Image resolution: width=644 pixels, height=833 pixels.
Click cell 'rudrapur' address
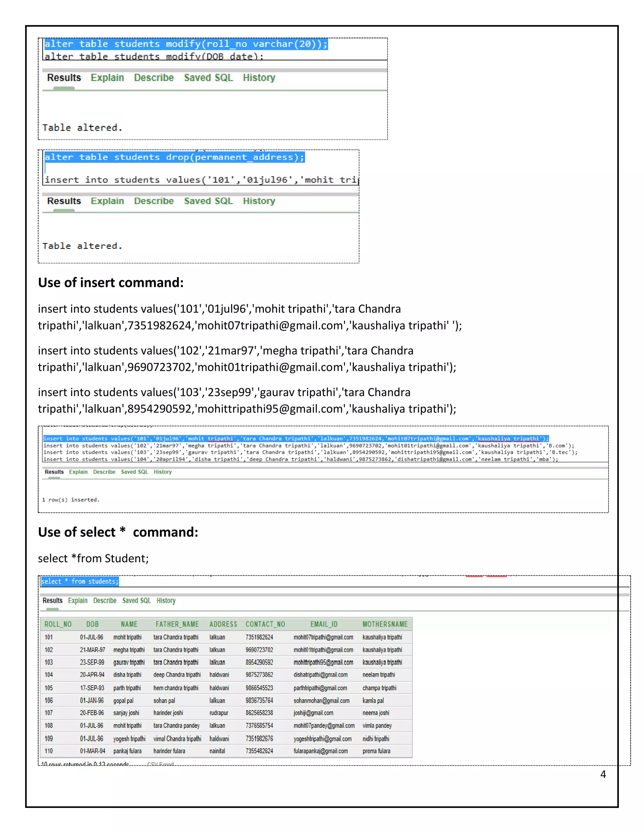pos(219,713)
